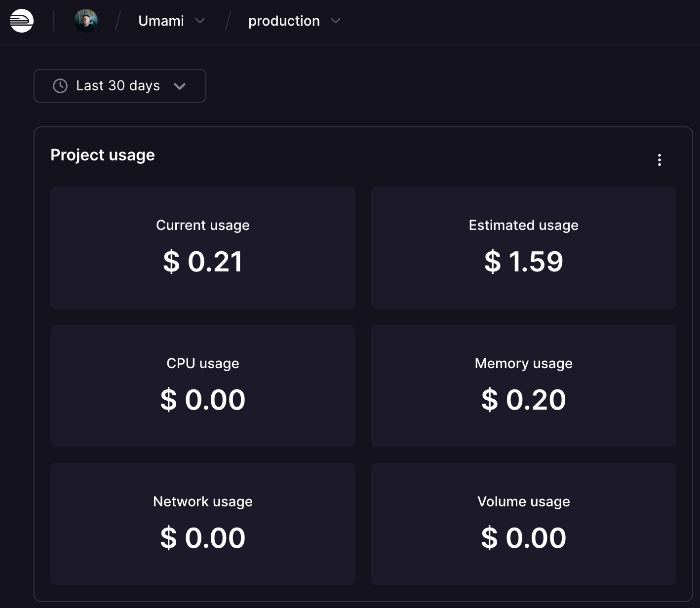Click the clock icon in date selector
The image size is (700, 608).
pyautogui.click(x=60, y=86)
